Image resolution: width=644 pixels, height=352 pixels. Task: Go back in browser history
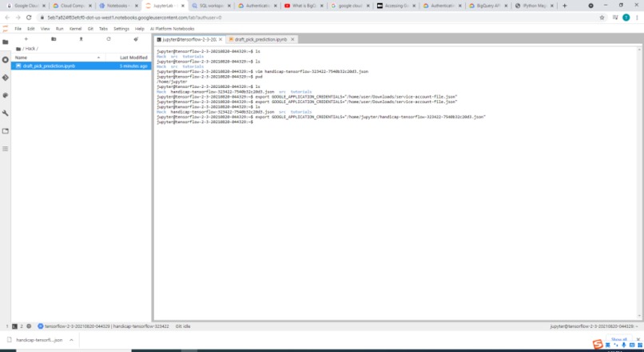tap(7, 18)
